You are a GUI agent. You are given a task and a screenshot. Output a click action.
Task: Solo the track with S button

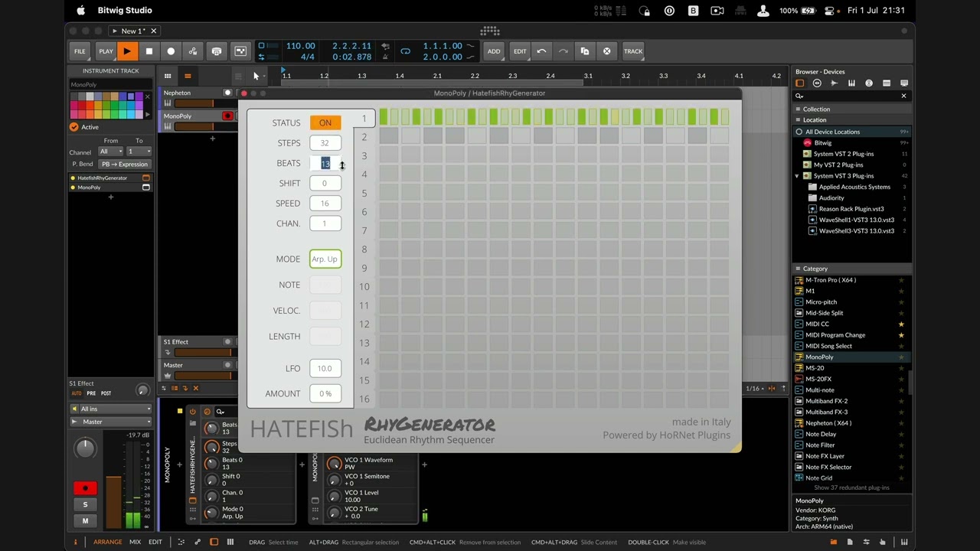pyautogui.click(x=85, y=504)
